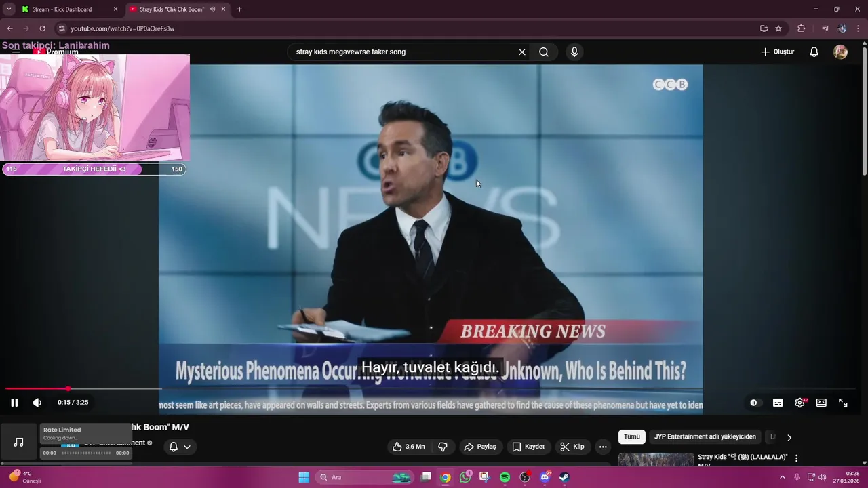Open the weather widget showing 4°C
The width and height of the screenshot is (868, 488).
point(24,477)
